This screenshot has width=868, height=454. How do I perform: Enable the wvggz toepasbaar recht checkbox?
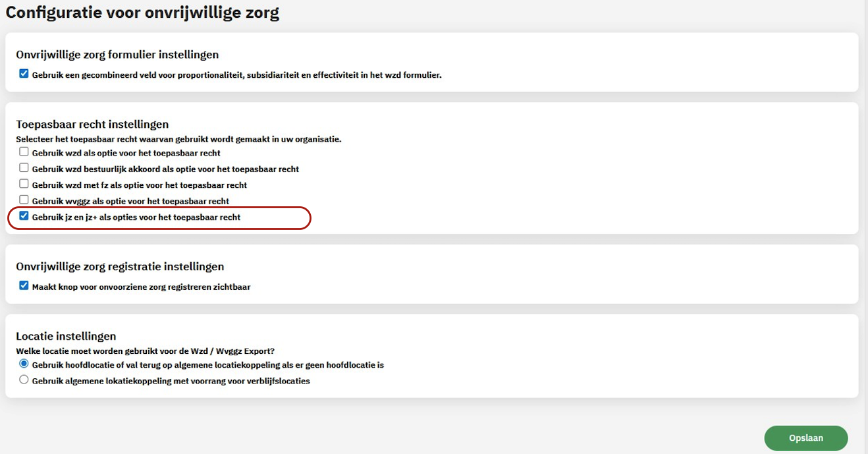[24, 199]
